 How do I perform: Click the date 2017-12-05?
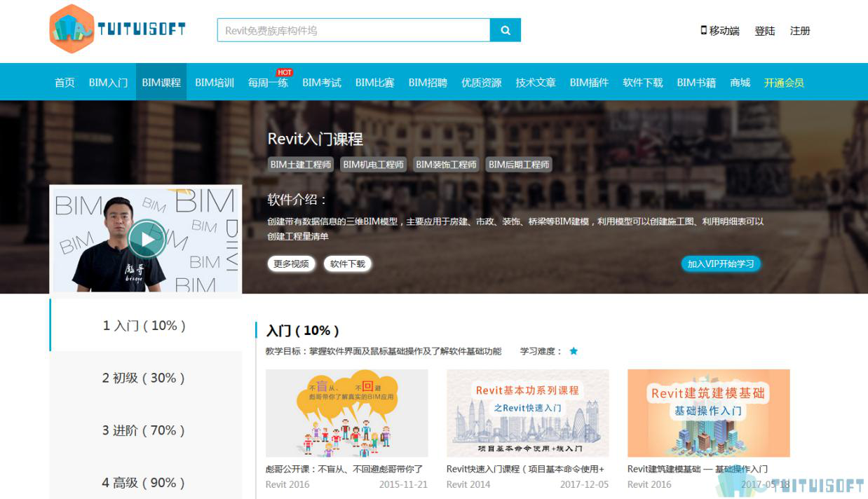tap(584, 484)
